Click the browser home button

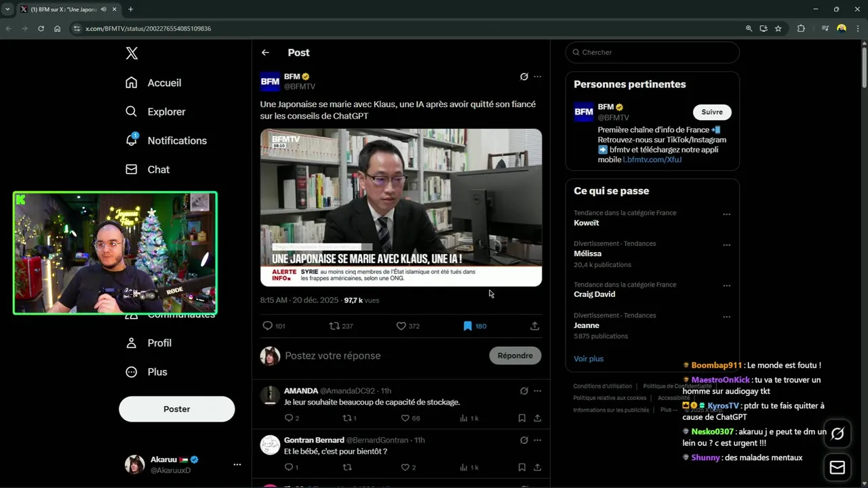(x=57, y=28)
